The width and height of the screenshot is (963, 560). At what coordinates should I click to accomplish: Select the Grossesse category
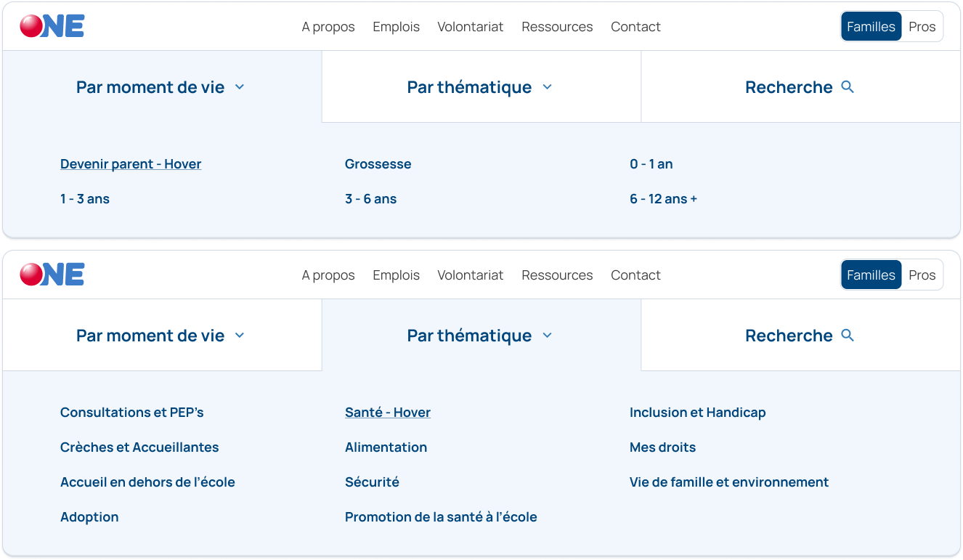point(378,163)
